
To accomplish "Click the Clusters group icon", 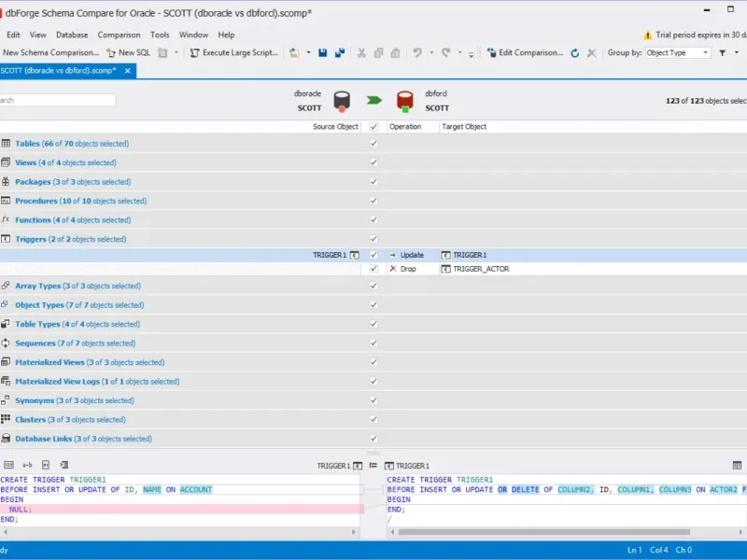I will tap(6, 419).
